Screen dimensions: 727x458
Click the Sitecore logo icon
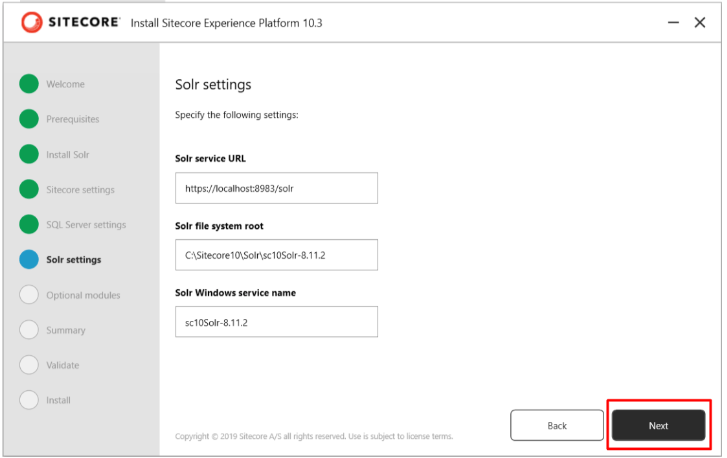pos(32,22)
